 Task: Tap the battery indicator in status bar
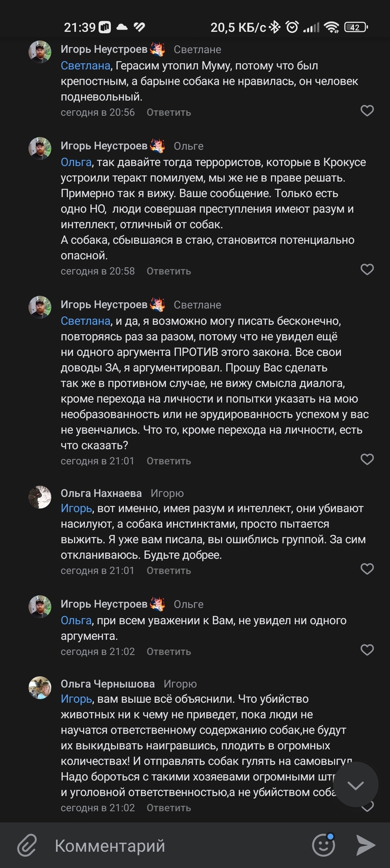coord(355,27)
